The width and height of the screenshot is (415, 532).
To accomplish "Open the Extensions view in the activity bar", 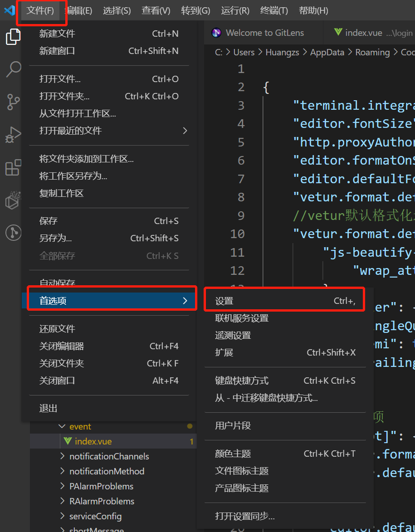I will tap(13, 168).
